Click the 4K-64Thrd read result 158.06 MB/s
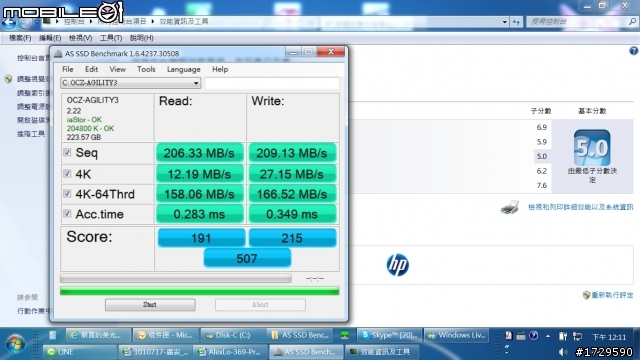This screenshot has height=360, width=640. coord(200,194)
